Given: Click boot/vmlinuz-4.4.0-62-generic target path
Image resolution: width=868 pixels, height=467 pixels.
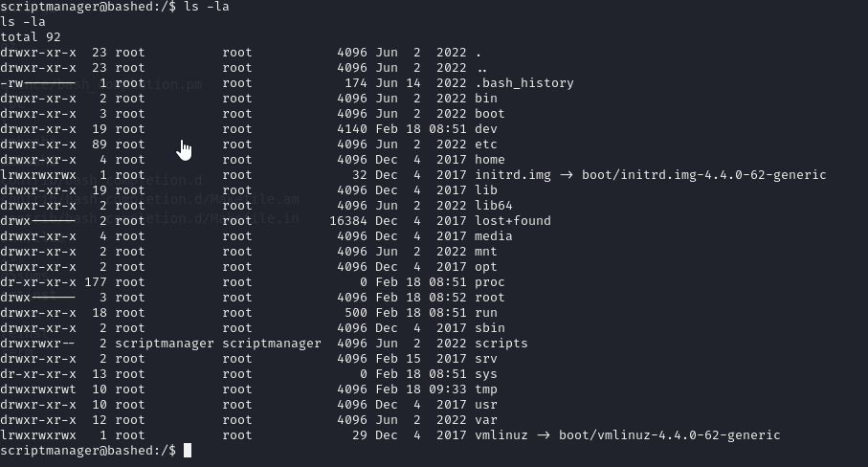Looking at the screenshot, I should (x=669, y=435).
